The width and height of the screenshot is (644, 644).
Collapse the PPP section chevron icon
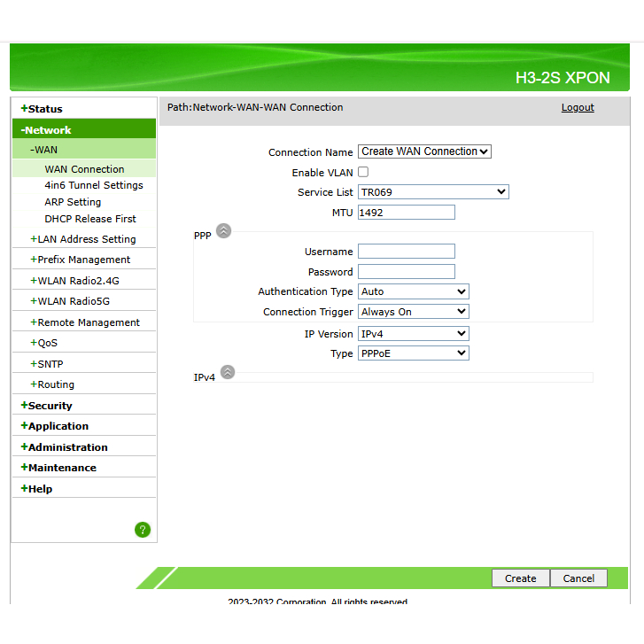point(223,231)
